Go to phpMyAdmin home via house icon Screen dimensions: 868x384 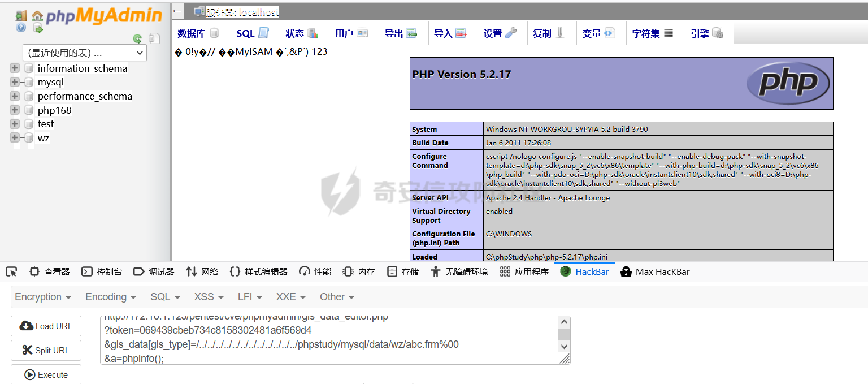[37, 15]
